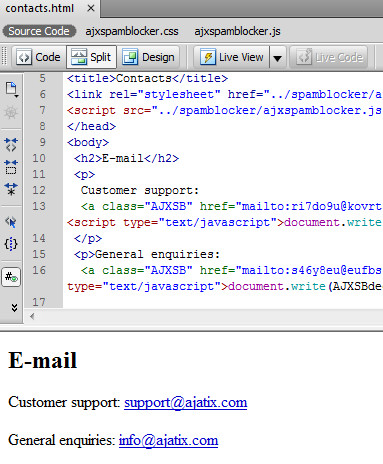Click line number 13 in the gutter
The height and width of the screenshot is (464, 383).
(x=39, y=206)
